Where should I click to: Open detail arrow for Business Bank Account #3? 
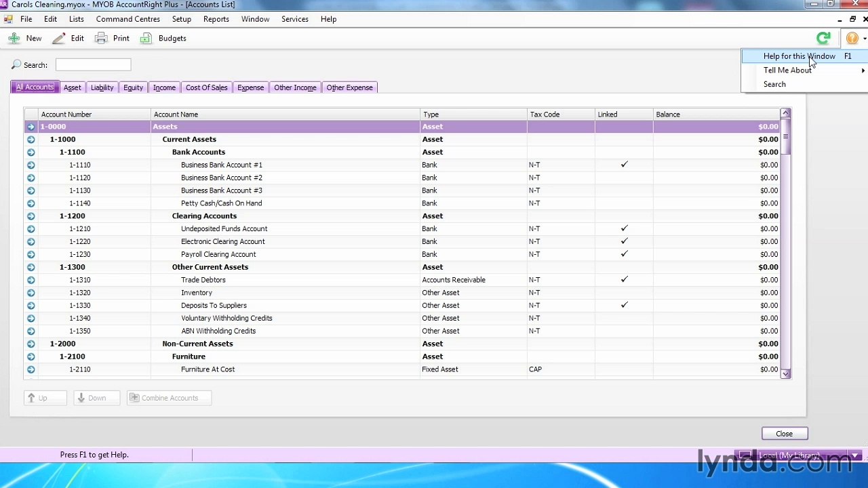click(x=31, y=191)
